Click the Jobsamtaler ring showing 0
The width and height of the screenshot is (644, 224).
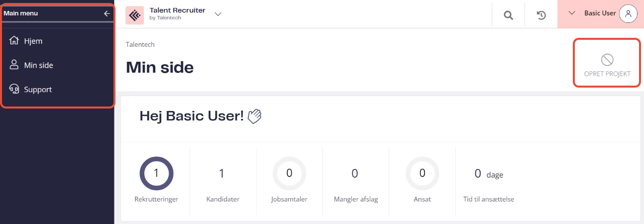(x=289, y=173)
